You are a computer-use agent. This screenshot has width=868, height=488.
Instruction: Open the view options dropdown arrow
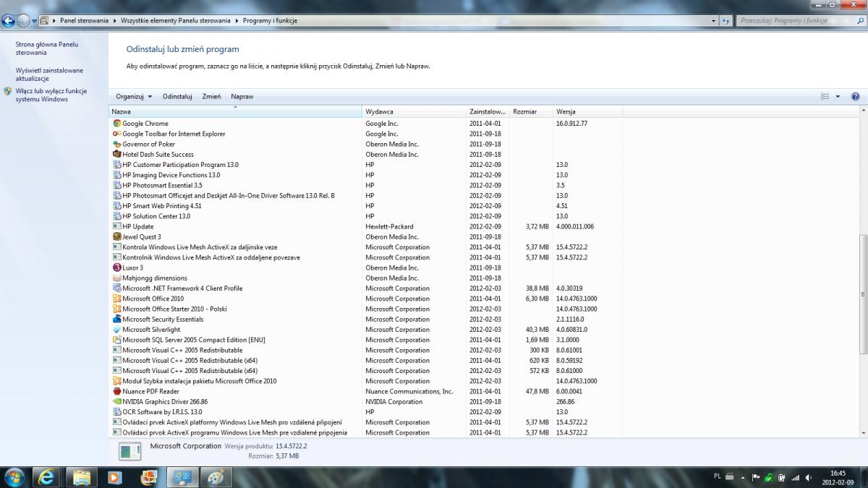click(838, 96)
